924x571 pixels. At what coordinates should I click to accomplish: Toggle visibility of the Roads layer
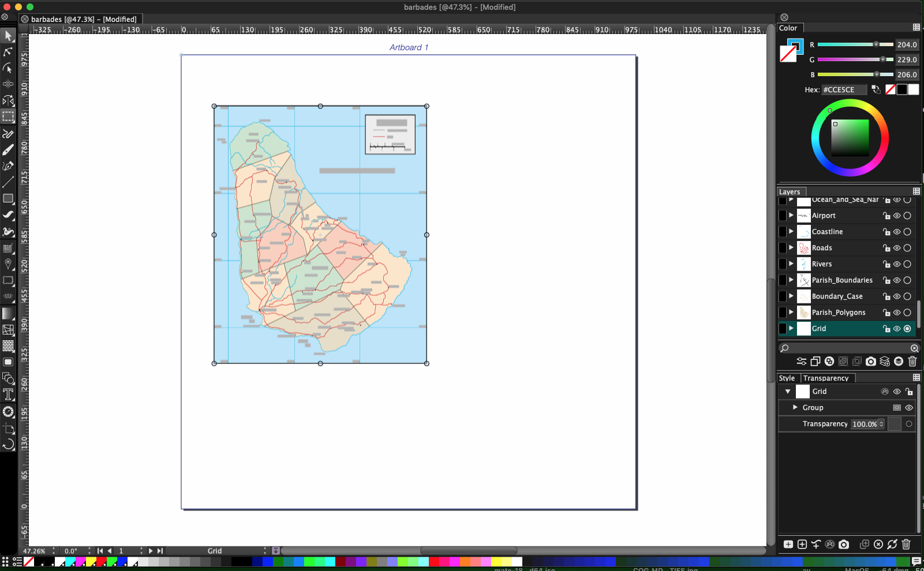click(x=896, y=247)
